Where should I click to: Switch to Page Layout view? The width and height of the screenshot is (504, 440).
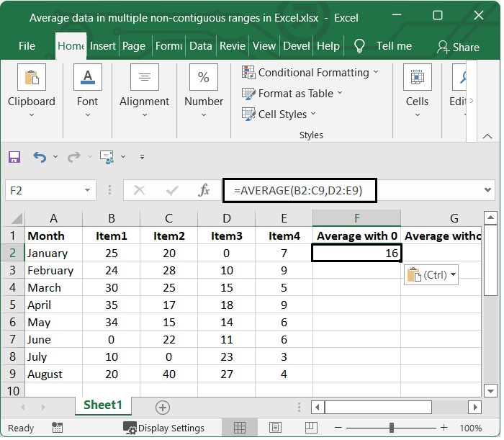(275, 428)
